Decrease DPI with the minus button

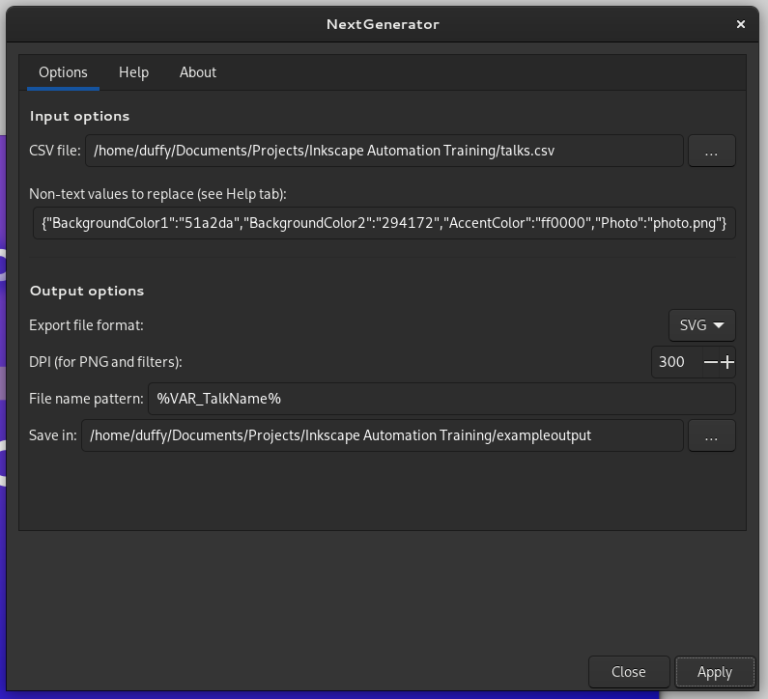pyautogui.click(x=710, y=362)
